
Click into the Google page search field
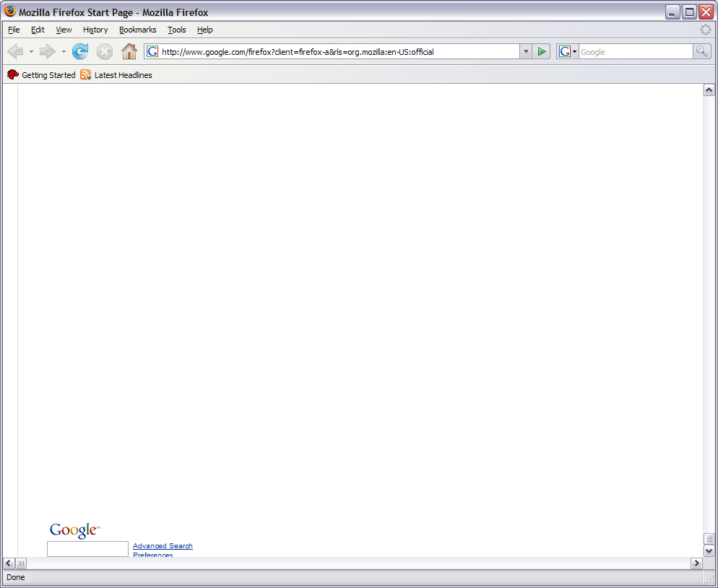click(87, 549)
